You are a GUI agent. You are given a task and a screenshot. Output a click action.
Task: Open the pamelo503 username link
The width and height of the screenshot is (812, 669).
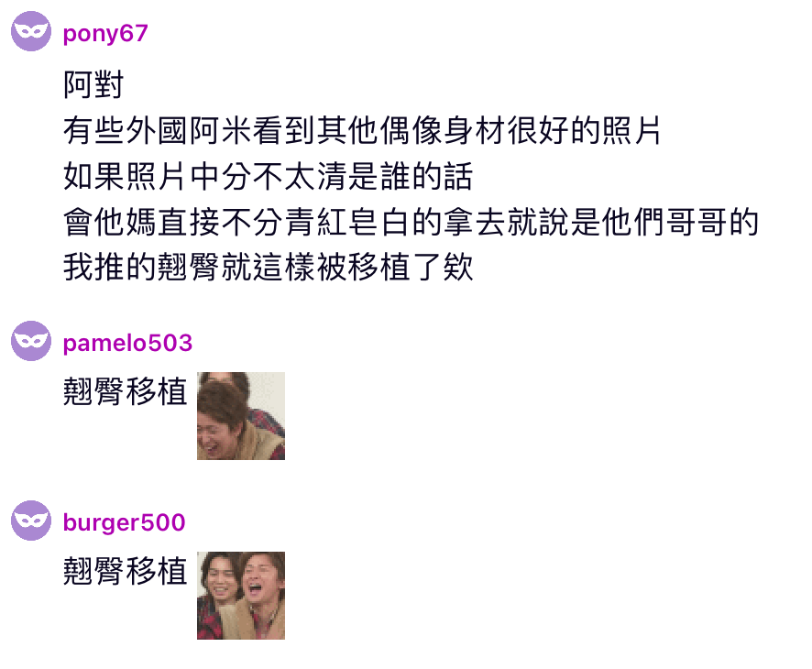[127, 343]
